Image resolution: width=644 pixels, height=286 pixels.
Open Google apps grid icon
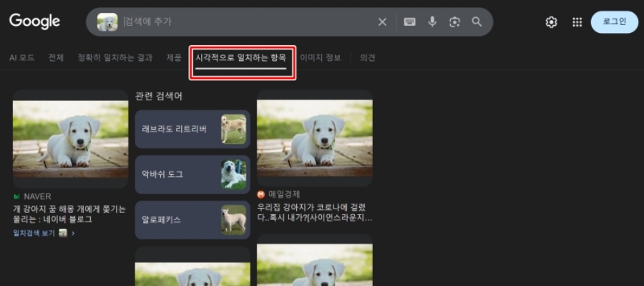click(577, 22)
